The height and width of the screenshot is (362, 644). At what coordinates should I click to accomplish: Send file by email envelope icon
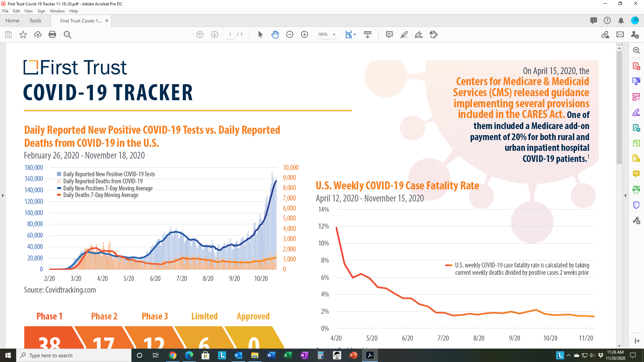620,35
